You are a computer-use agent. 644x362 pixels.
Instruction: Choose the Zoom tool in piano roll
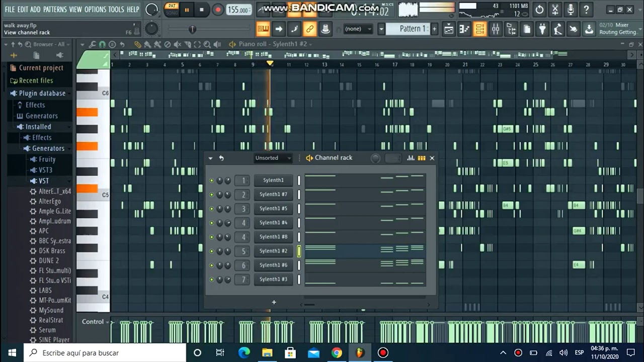(x=207, y=44)
